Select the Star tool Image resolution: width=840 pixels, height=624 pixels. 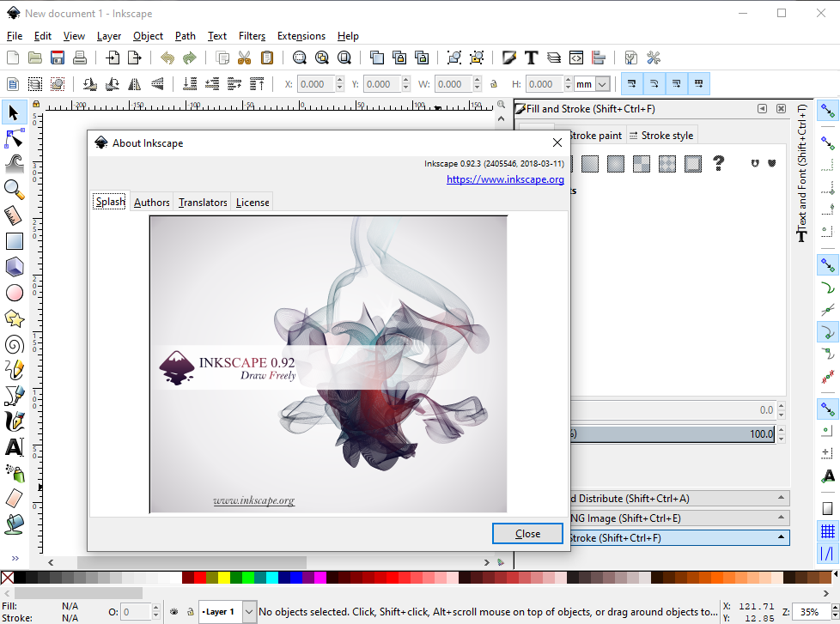13,318
